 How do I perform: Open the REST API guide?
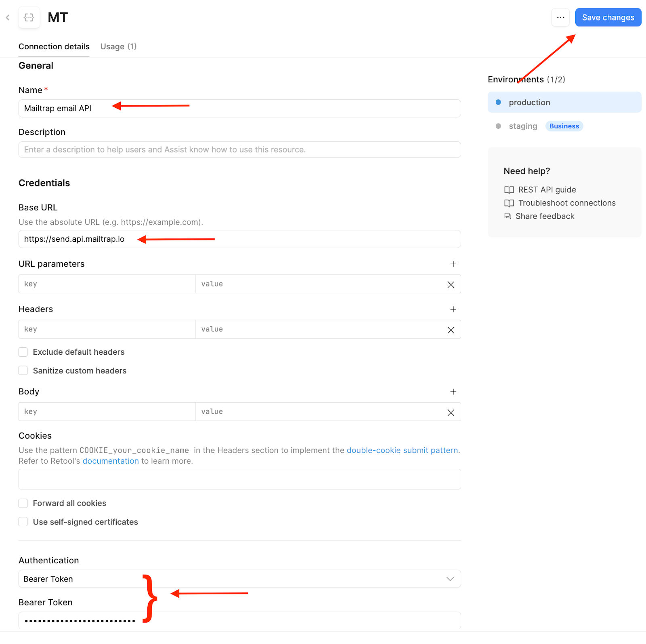pyautogui.click(x=547, y=189)
